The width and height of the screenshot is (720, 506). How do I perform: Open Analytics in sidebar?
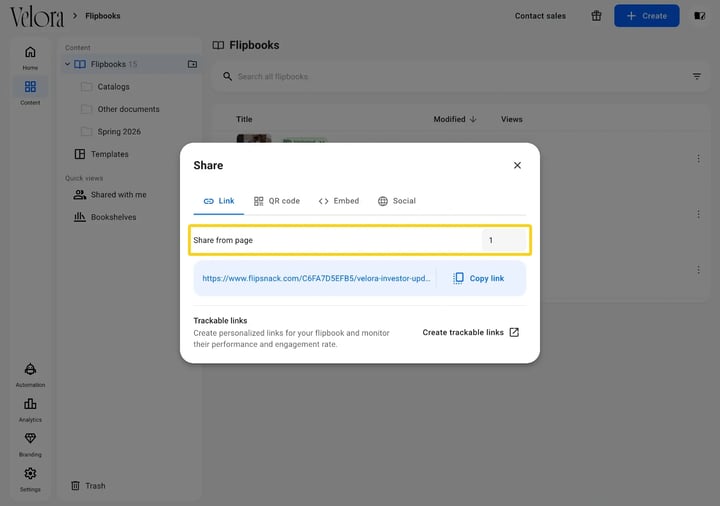tap(30, 410)
